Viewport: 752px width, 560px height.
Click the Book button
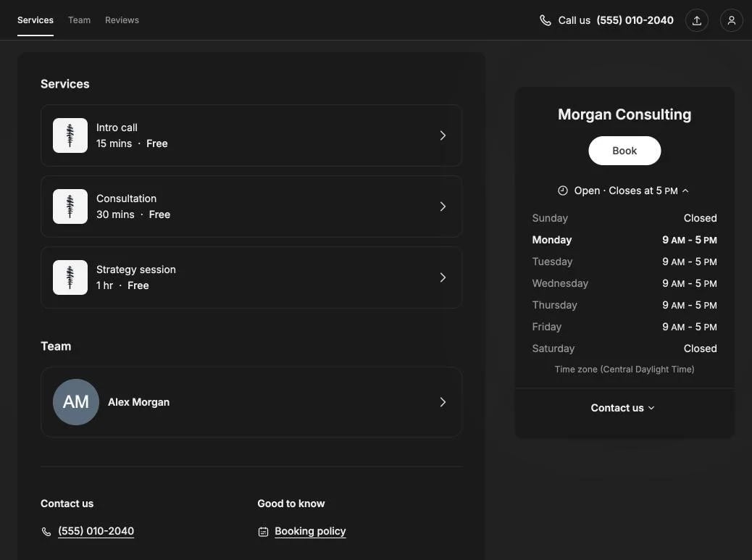click(624, 151)
